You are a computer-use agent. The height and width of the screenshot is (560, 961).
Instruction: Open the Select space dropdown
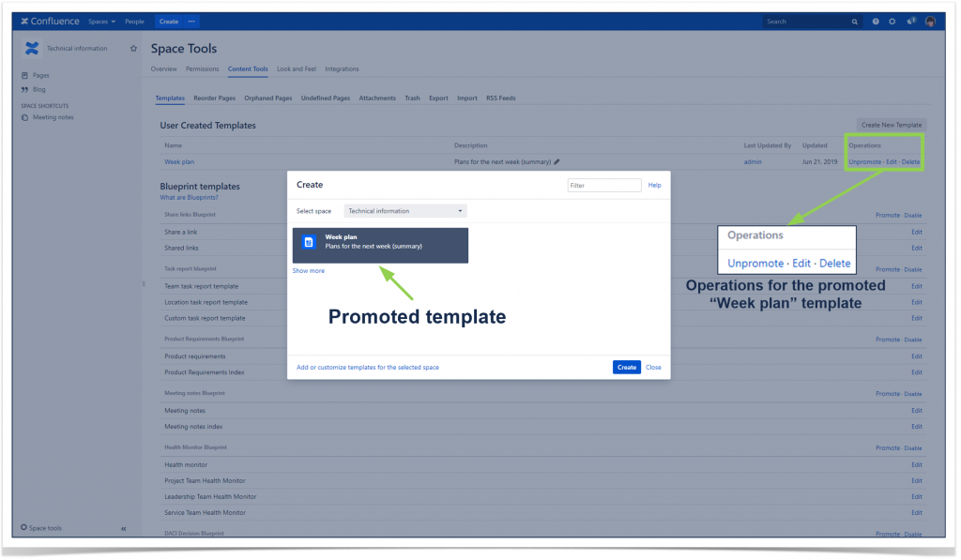(x=404, y=210)
